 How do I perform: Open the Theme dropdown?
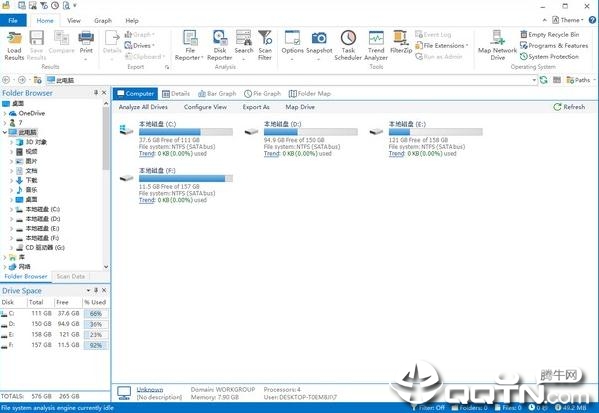point(568,20)
